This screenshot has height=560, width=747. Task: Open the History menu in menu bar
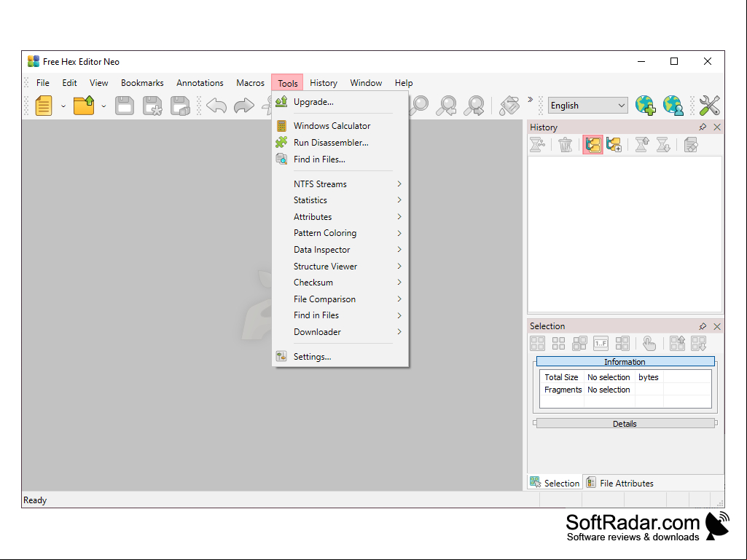(x=324, y=83)
